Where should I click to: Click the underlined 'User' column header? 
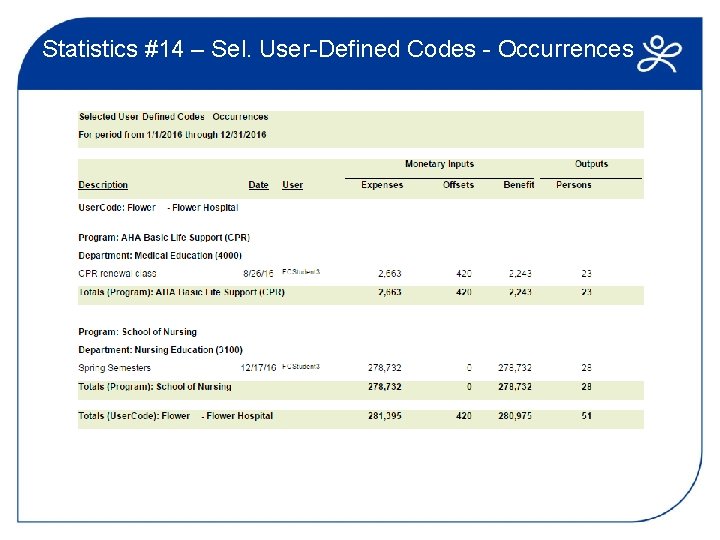[292, 185]
